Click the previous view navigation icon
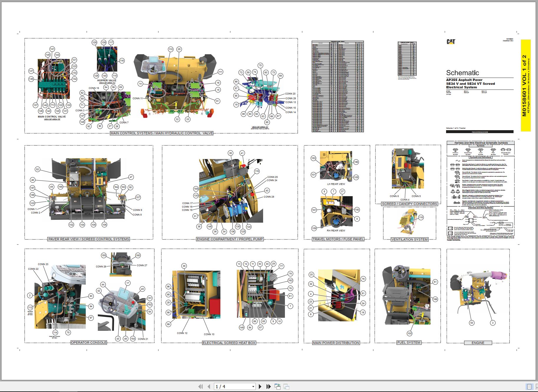The image size is (538, 392). click(277, 386)
